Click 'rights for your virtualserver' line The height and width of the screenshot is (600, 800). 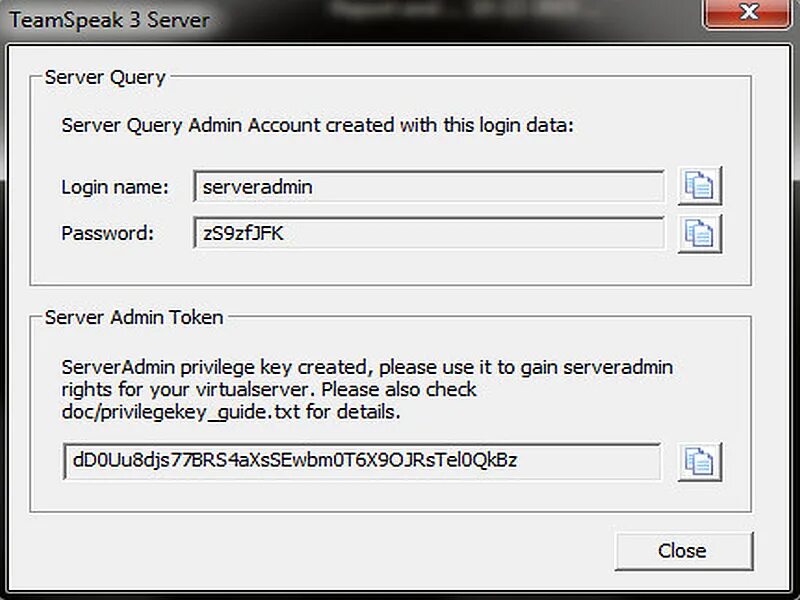(x=269, y=390)
